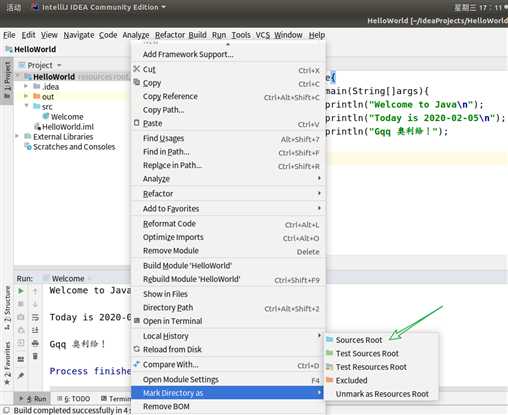Choose Copy in the context menu
Screen dimensions: 508x415
tap(228, 83)
